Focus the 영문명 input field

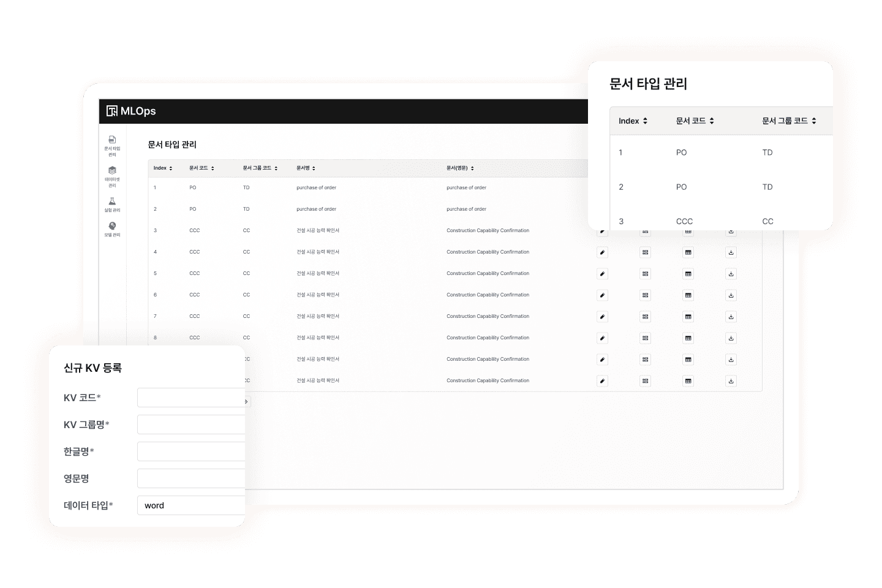[x=191, y=478]
